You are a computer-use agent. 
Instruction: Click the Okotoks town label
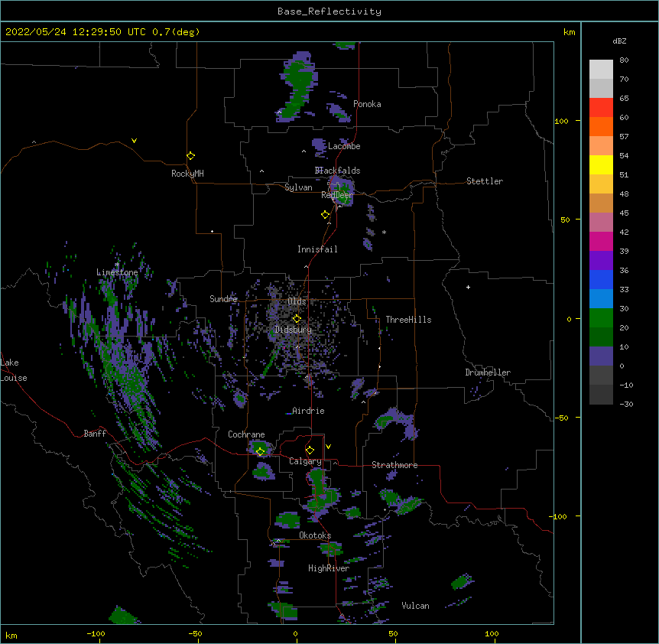(x=315, y=535)
